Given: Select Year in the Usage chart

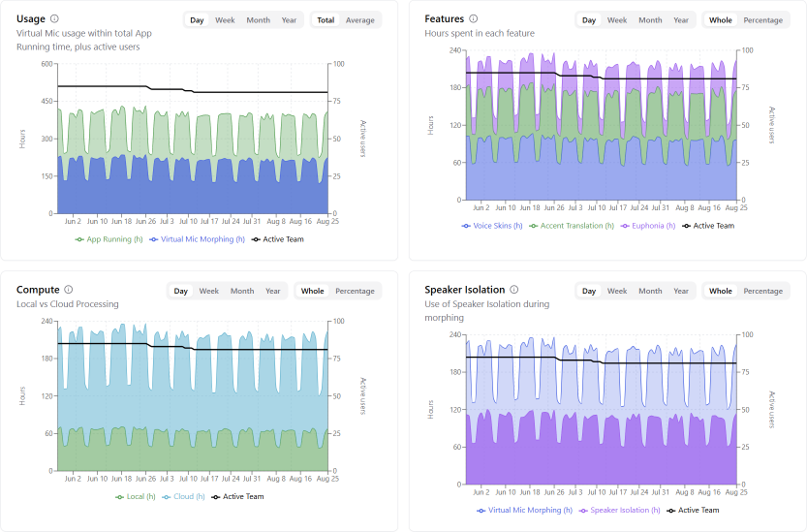Looking at the screenshot, I should 289,20.
